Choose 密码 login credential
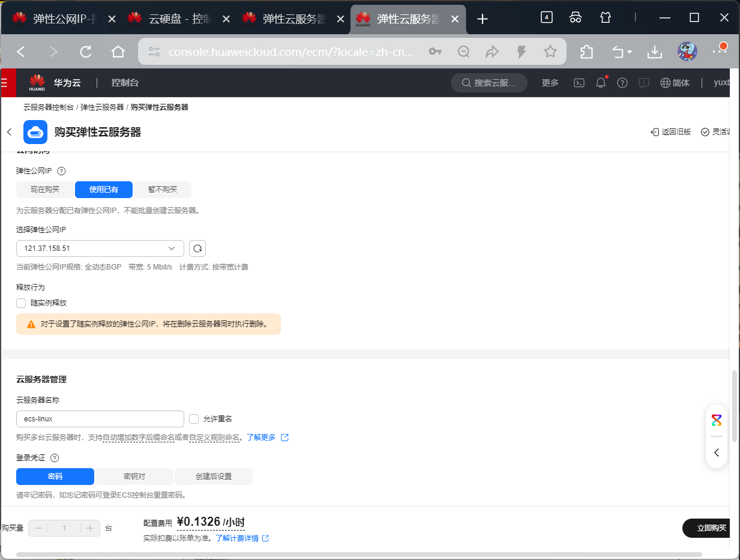Viewport: 740px width, 560px height. point(55,477)
